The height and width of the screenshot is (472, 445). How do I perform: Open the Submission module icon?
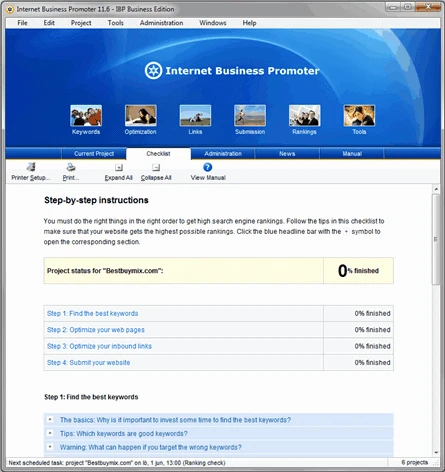(250, 116)
